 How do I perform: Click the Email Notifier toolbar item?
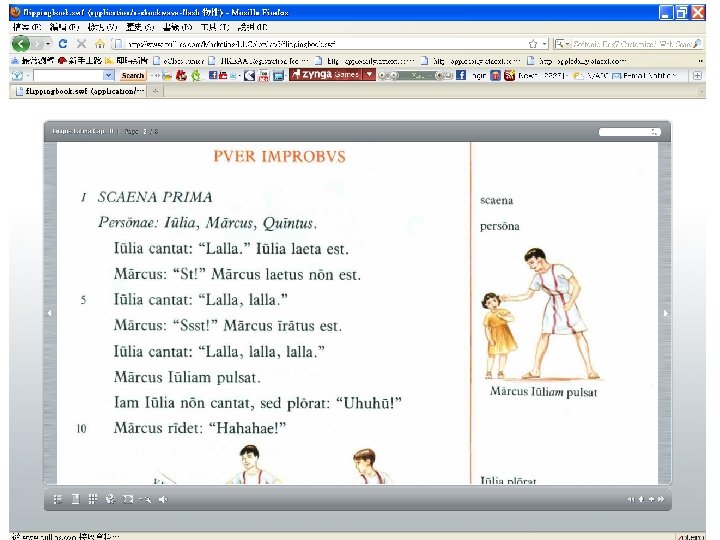point(645,75)
